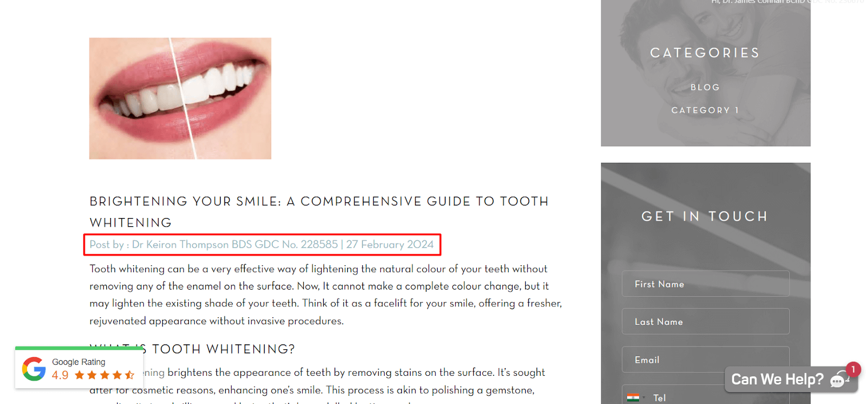This screenshot has width=868, height=404.
Task: Click the red notification badge on chat widget
Action: (853, 369)
